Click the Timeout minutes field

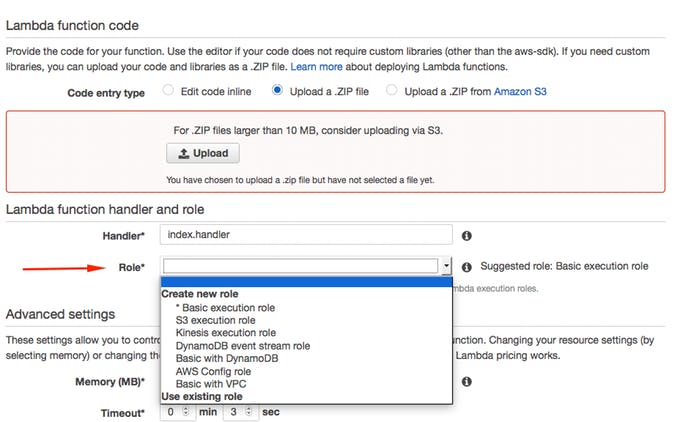click(176, 412)
